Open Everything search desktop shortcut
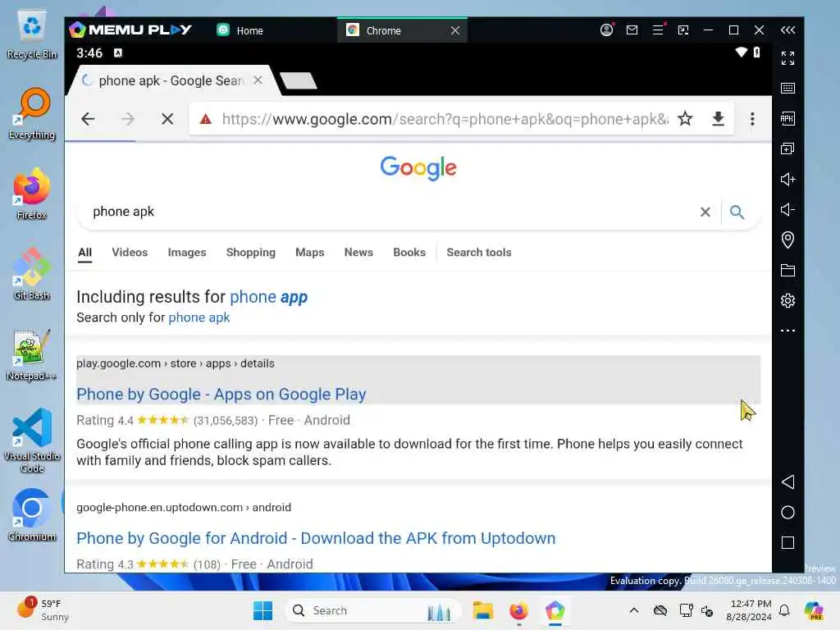 (x=32, y=114)
